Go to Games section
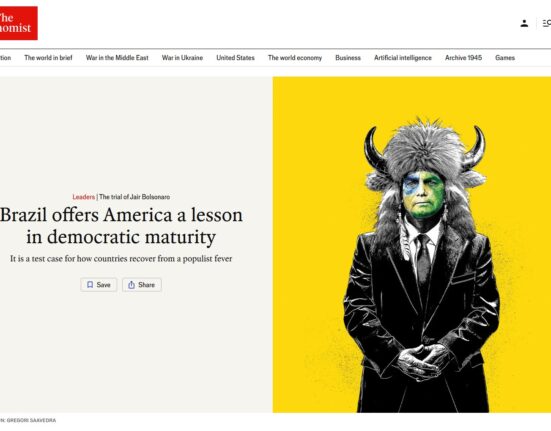 pyautogui.click(x=505, y=58)
